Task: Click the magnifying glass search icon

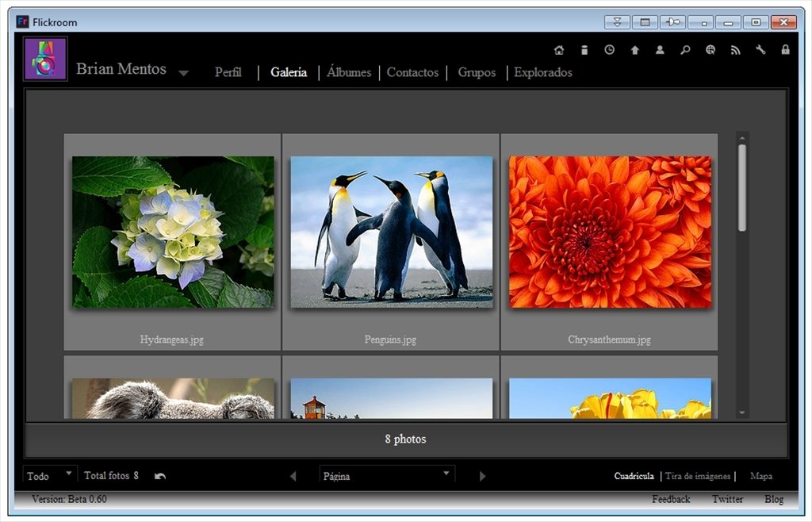Action: [x=685, y=50]
